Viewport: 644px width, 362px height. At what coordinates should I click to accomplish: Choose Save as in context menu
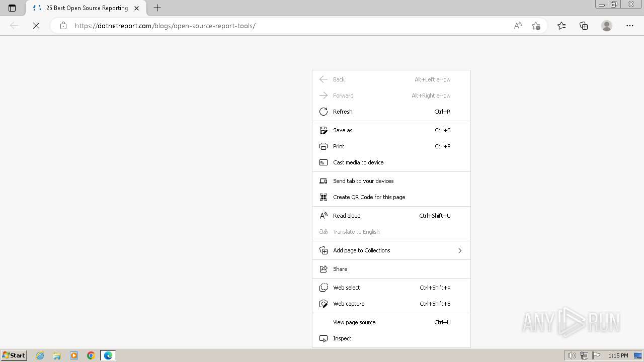(391, 130)
